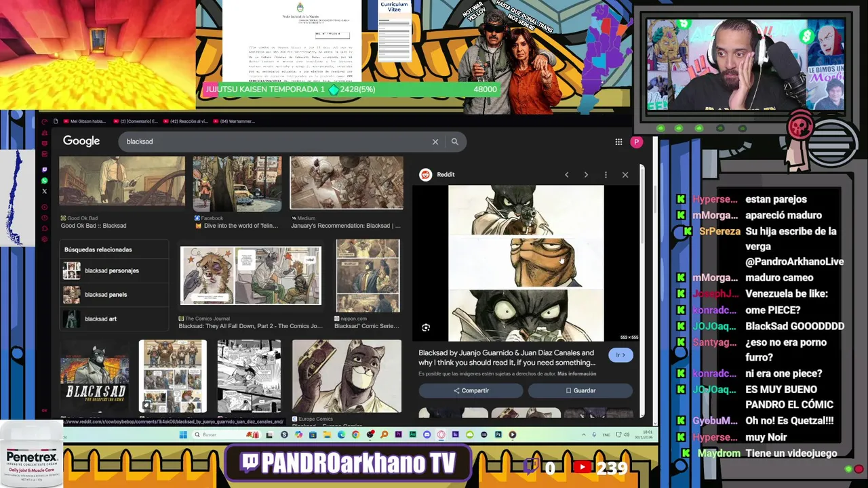Switch to the (42) Reacción al vi... tab

coord(185,121)
